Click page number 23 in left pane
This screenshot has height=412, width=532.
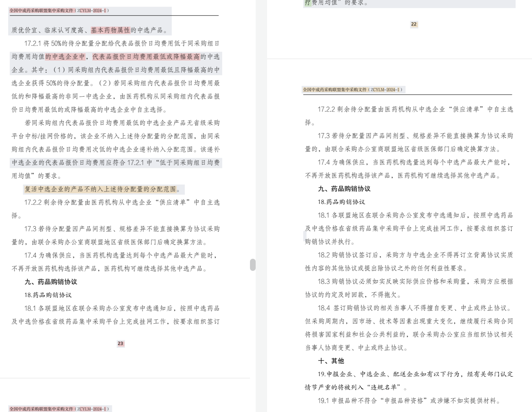pyautogui.click(x=120, y=344)
